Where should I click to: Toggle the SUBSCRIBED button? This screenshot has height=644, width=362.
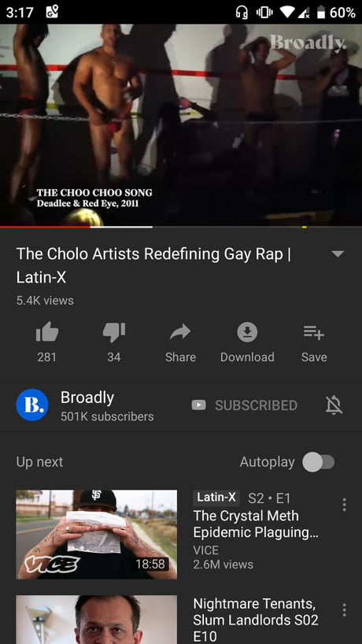[245, 405]
